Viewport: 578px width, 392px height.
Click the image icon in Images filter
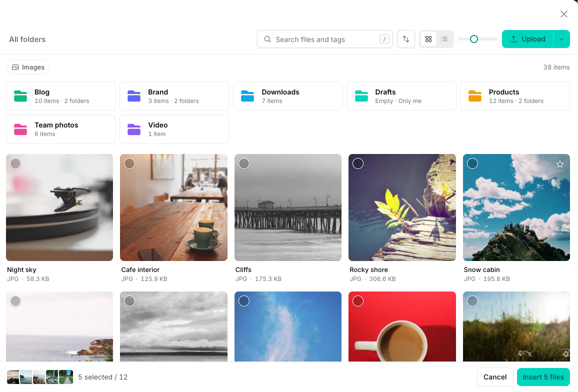[15, 67]
